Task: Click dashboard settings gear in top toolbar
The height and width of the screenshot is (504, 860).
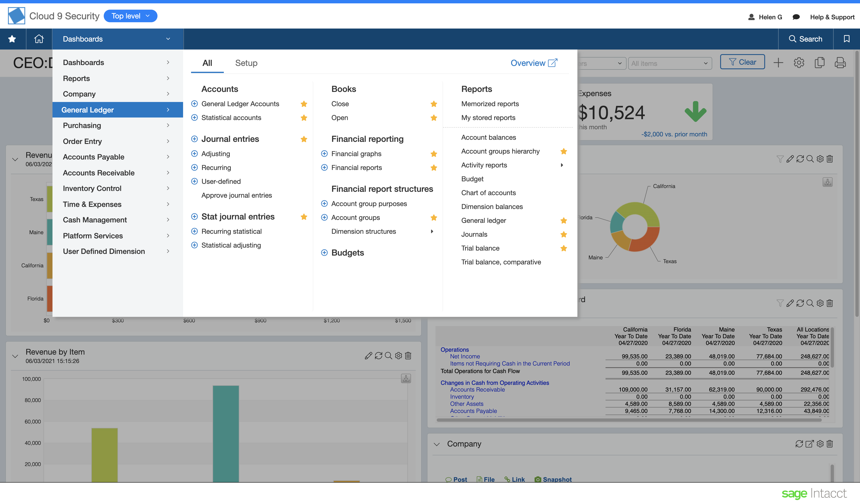Action: tap(798, 63)
